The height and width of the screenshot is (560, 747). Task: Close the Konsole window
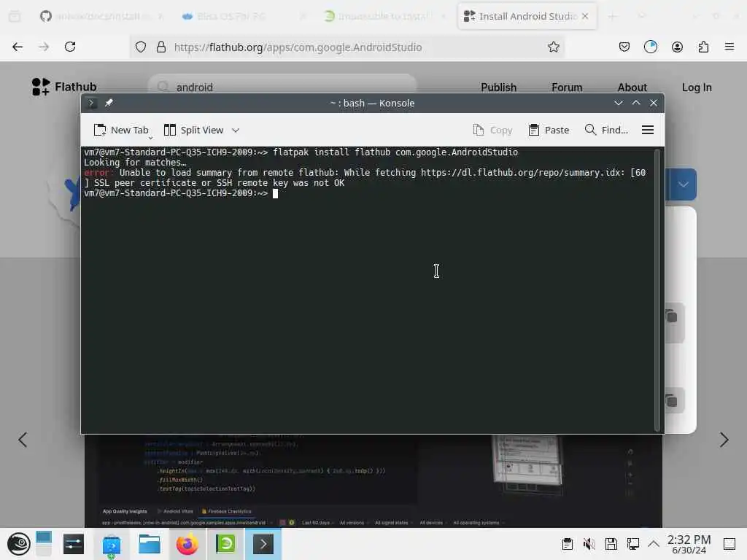coord(654,103)
